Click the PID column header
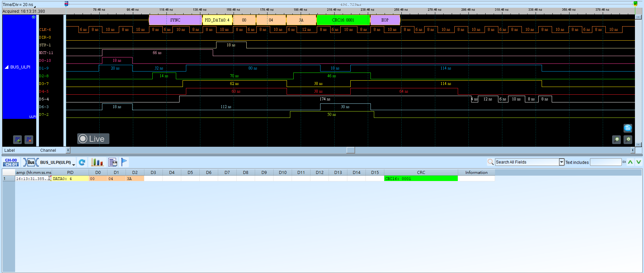Image resolution: width=644 pixels, height=273 pixels. pos(70,173)
